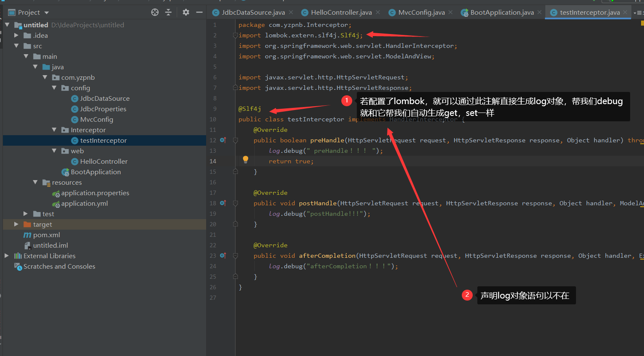Expand the test folder

coord(26,214)
